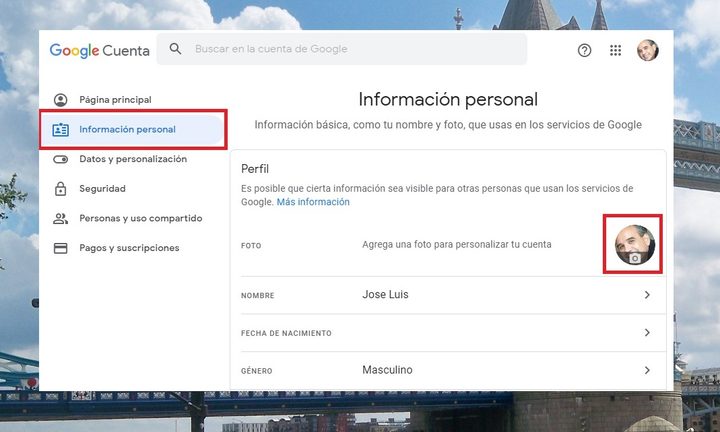The height and width of the screenshot is (432, 720).
Task: Open Personas y uso compartido
Action: pos(141,218)
